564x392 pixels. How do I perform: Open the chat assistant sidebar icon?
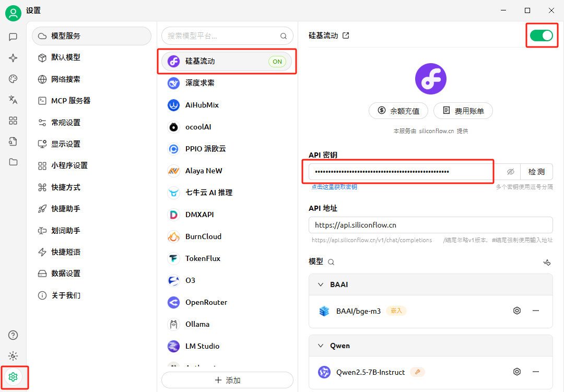tap(13, 37)
